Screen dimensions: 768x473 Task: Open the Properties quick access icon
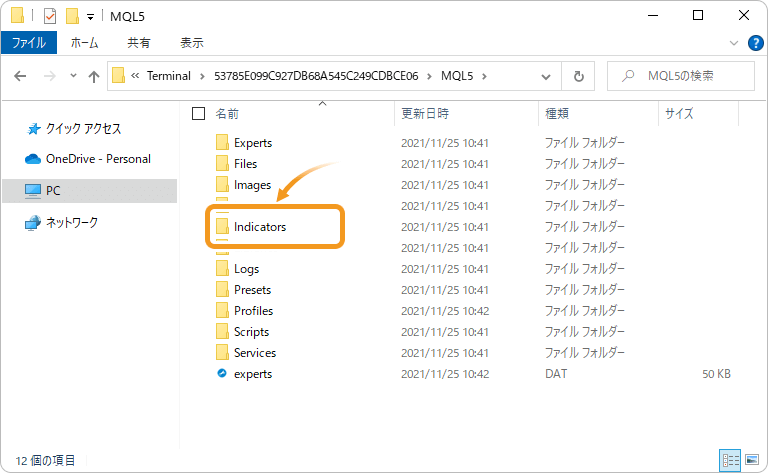point(49,16)
